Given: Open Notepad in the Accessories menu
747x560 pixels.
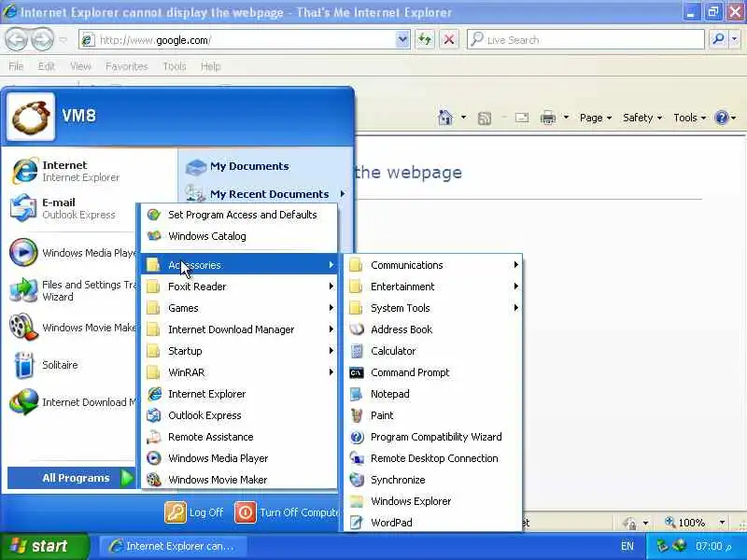Looking at the screenshot, I should click(x=432, y=394).
